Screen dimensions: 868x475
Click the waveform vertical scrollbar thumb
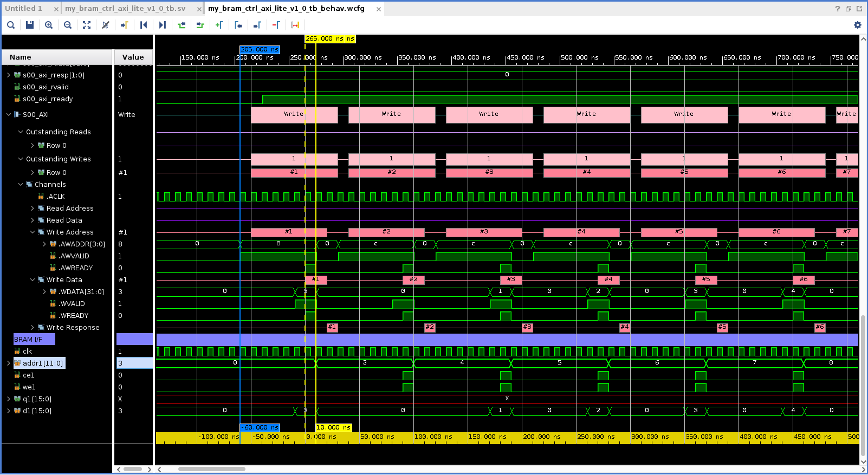[x=863, y=385]
